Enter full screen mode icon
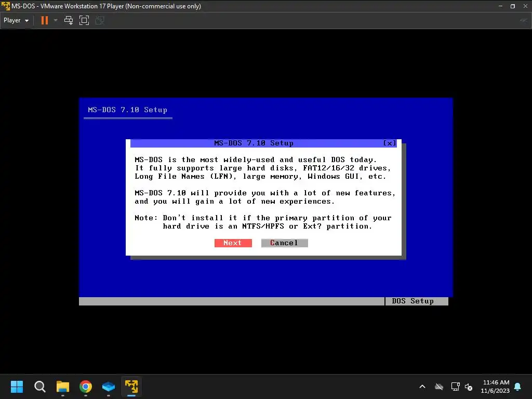The height and width of the screenshot is (399, 532). point(84,20)
